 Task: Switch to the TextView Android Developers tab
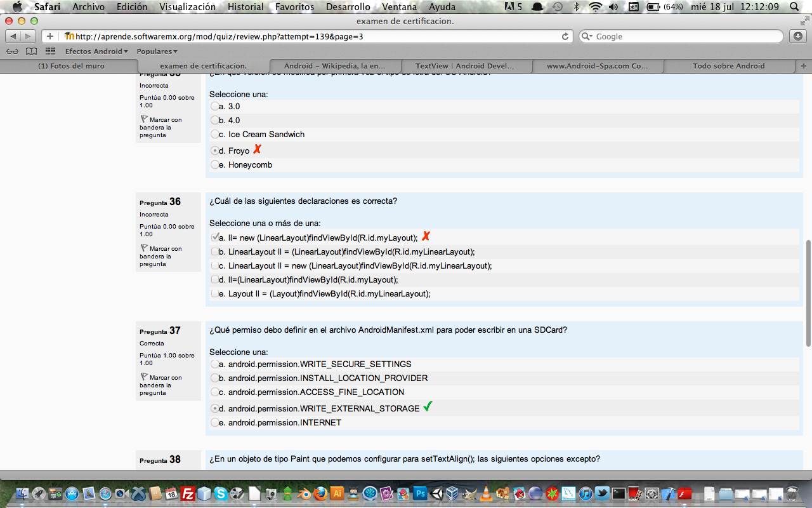(x=465, y=66)
